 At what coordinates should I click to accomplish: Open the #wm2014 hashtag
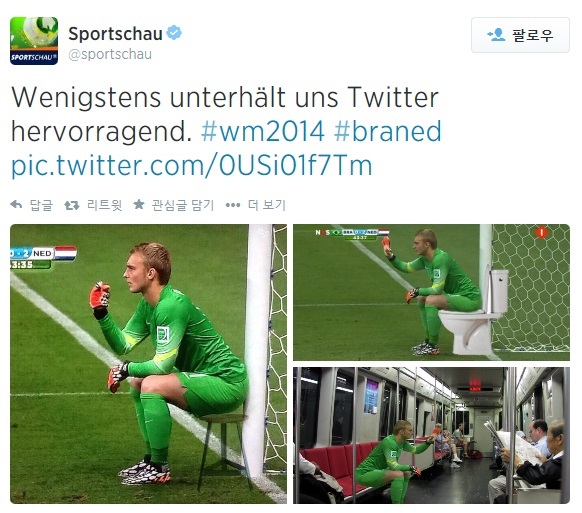pos(263,131)
